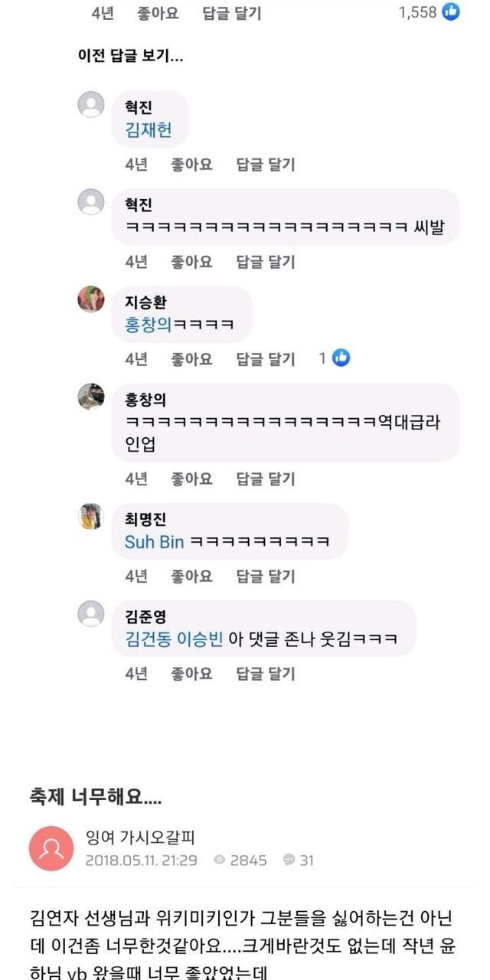Open the post titled 축제 너무해요
The height and width of the screenshot is (980, 490).
96,797
